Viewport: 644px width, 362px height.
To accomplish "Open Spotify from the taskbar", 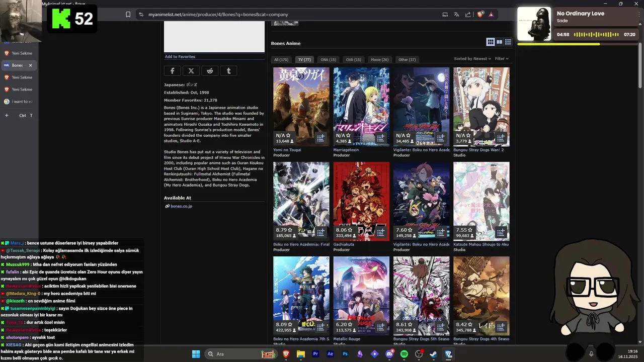I will click(404, 354).
